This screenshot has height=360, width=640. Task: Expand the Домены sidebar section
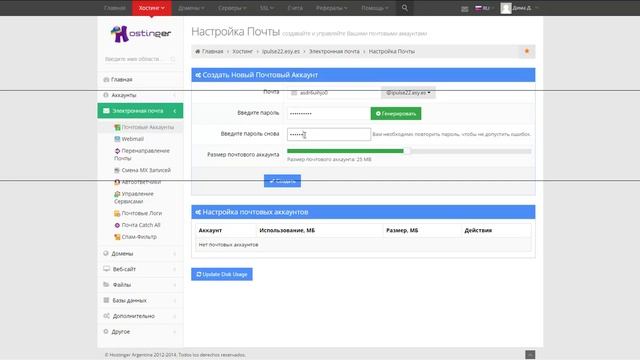tap(140, 253)
